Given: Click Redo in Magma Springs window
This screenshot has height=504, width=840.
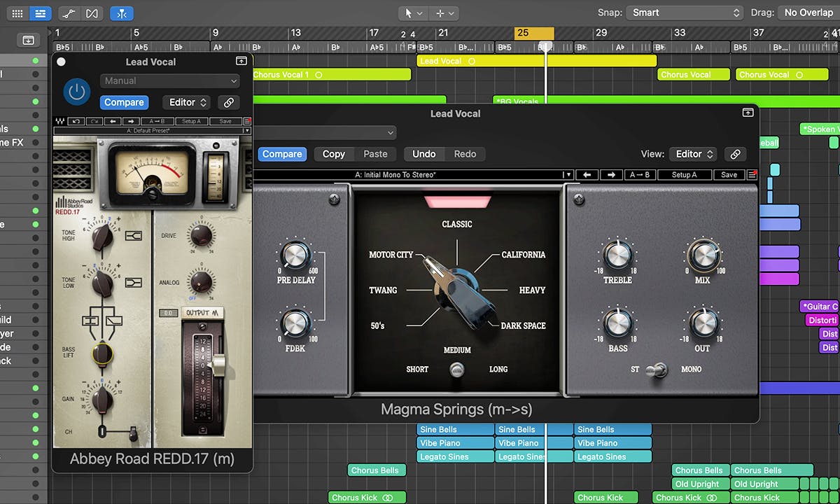Looking at the screenshot, I should pyautogui.click(x=465, y=154).
